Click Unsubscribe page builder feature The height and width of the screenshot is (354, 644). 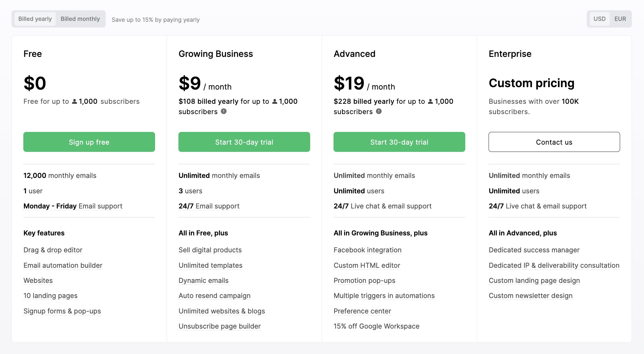[220, 326]
